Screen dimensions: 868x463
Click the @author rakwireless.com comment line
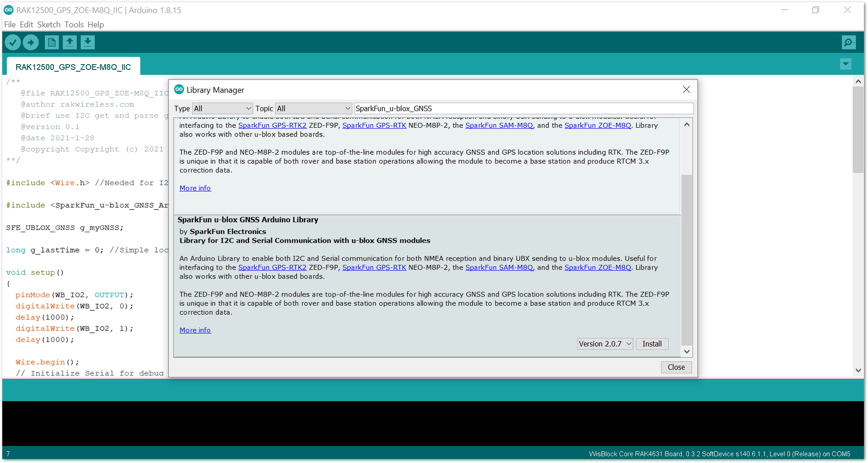[77, 104]
